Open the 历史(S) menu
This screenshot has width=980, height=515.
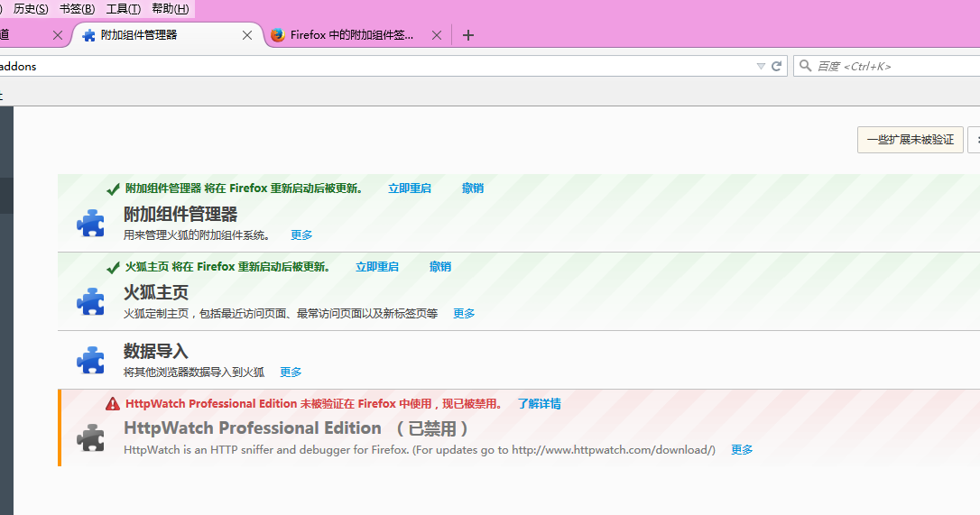[x=31, y=9]
